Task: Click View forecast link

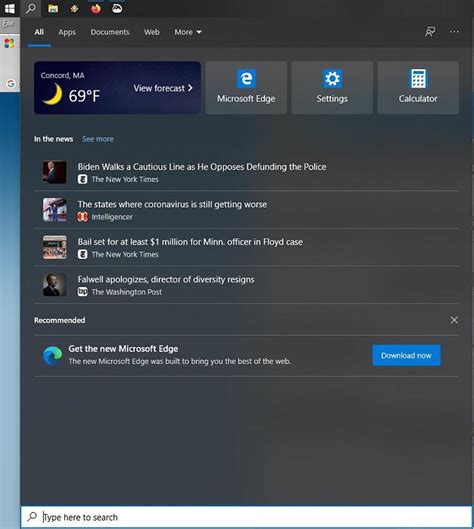Action: tap(163, 88)
